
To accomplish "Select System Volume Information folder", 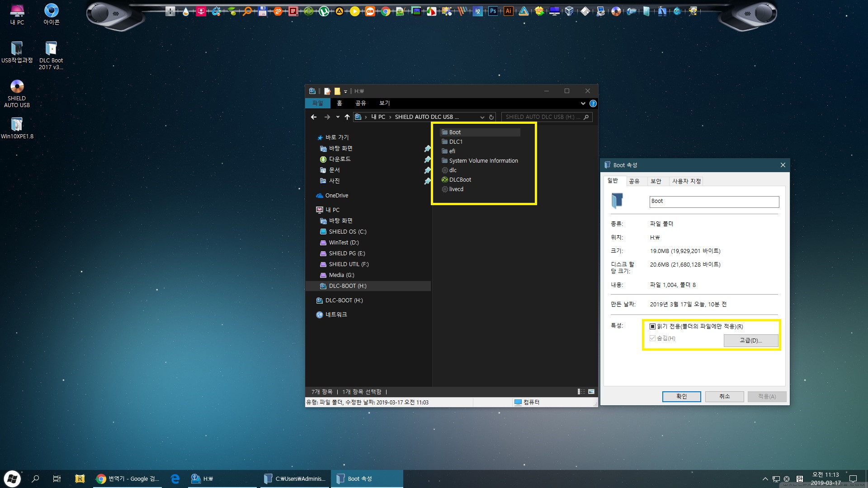I will point(480,161).
